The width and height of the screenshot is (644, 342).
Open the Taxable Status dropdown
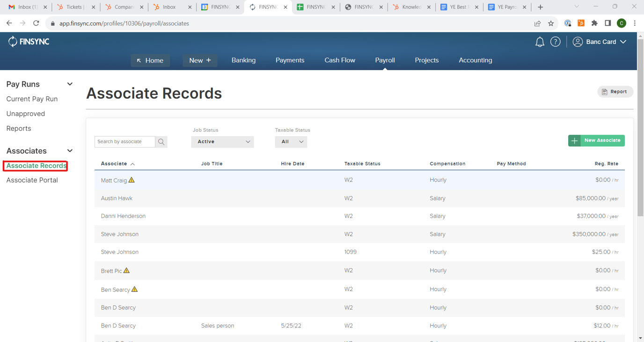[x=291, y=141]
